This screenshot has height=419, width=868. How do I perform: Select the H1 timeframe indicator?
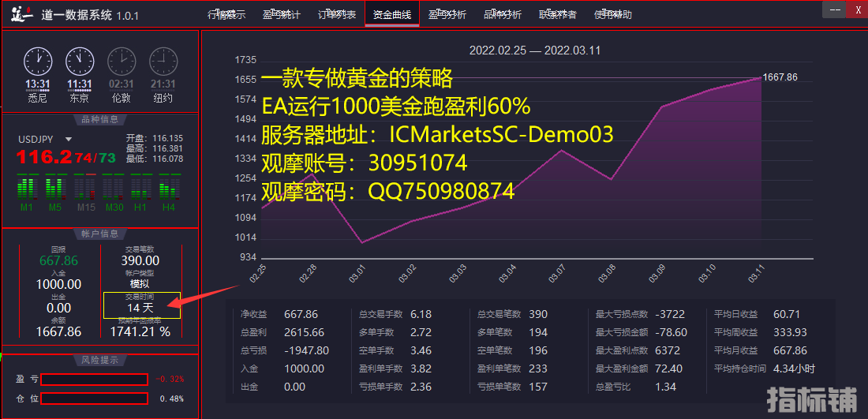[140, 189]
